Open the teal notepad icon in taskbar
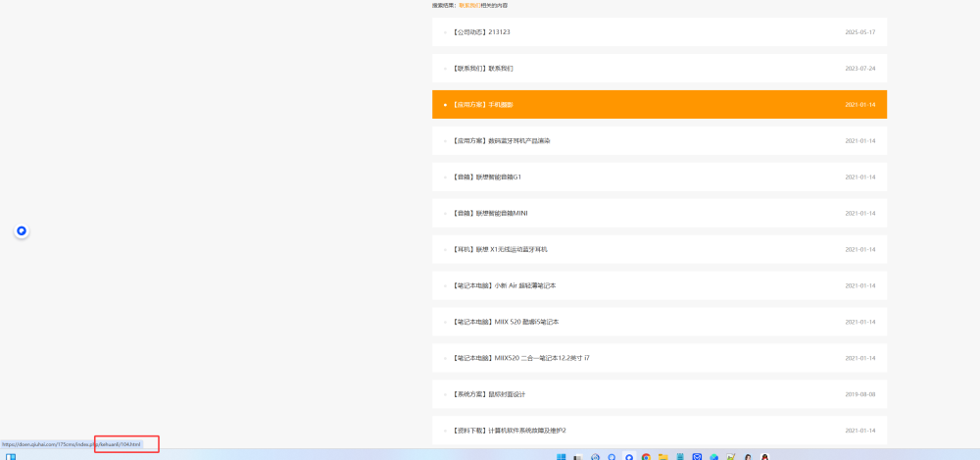The width and height of the screenshot is (980, 460). coord(680,457)
